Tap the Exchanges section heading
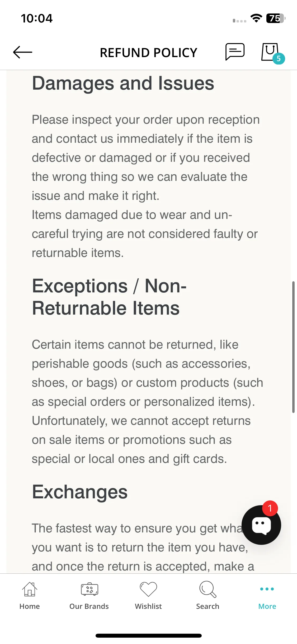Viewport: 297px width, 644px height. 80,492
